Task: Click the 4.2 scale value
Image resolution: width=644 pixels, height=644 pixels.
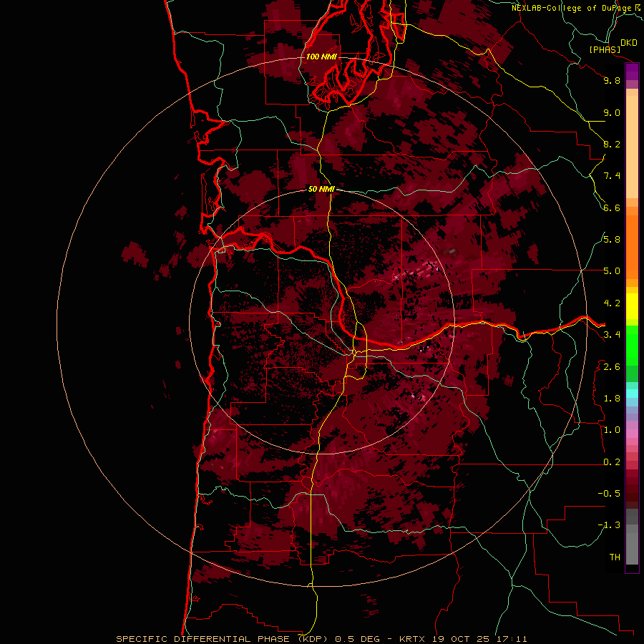Action: point(612,303)
